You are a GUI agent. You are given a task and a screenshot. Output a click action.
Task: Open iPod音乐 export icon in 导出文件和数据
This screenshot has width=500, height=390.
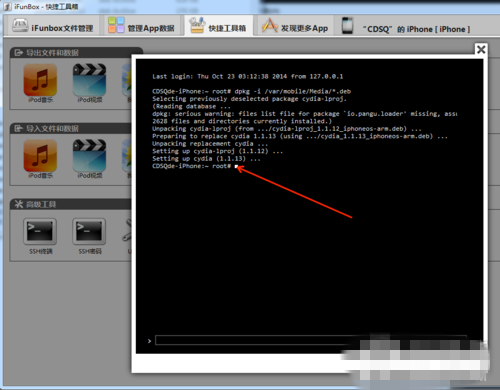(40, 83)
